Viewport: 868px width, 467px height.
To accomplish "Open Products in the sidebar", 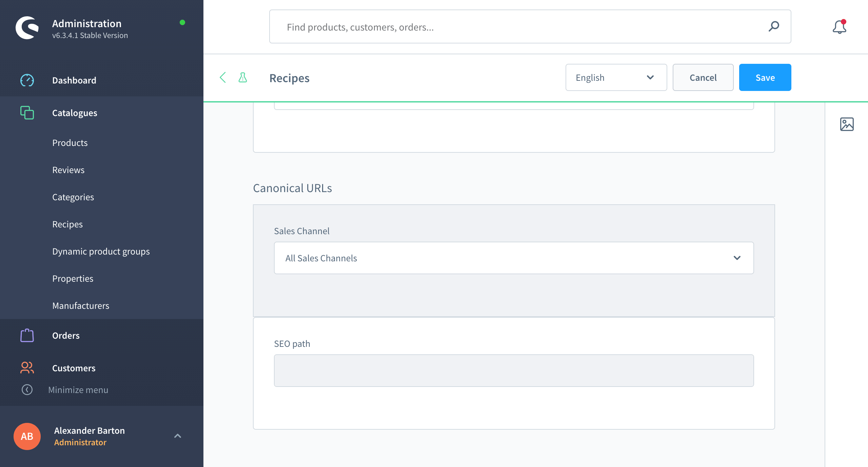I will (70, 143).
